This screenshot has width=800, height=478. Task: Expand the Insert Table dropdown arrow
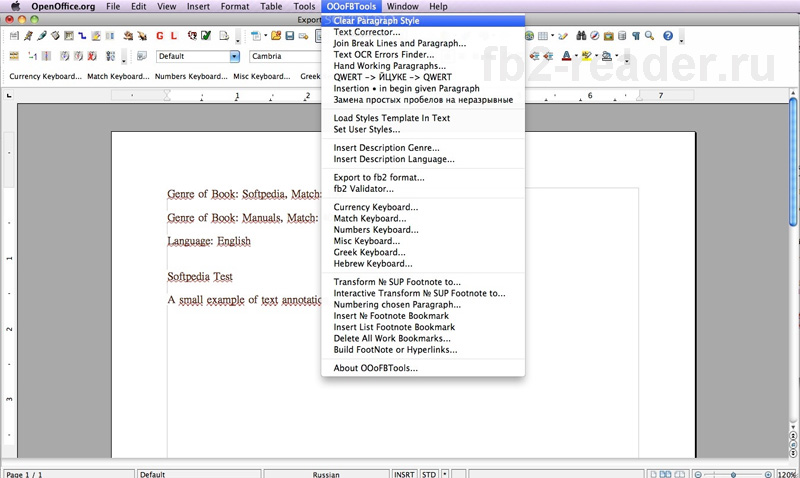click(x=553, y=36)
